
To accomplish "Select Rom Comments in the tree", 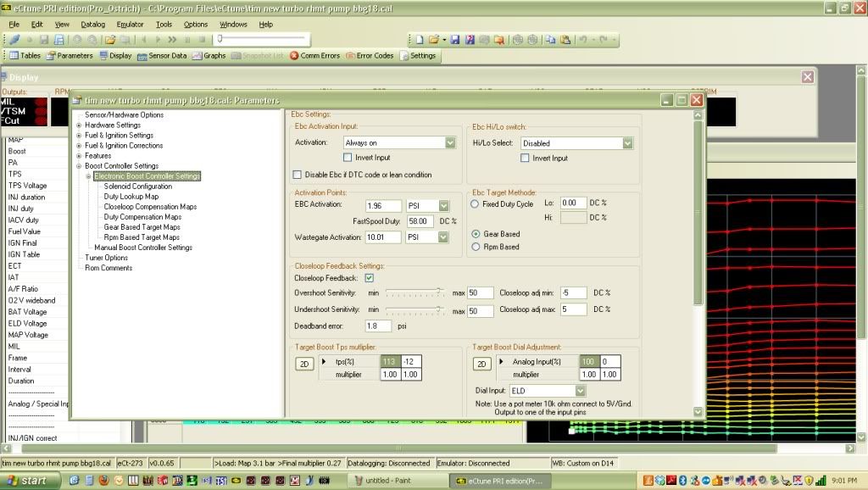I will [108, 268].
